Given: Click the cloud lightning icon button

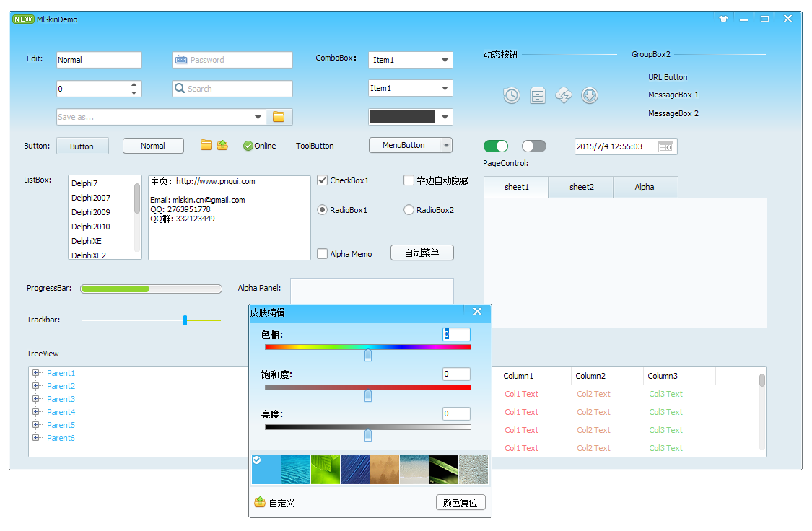Looking at the screenshot, I should point(564,95).
